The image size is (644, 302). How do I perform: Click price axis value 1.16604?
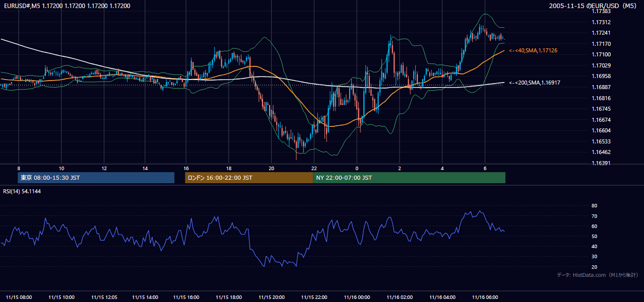pyautogui.click(x=601, y=130)
